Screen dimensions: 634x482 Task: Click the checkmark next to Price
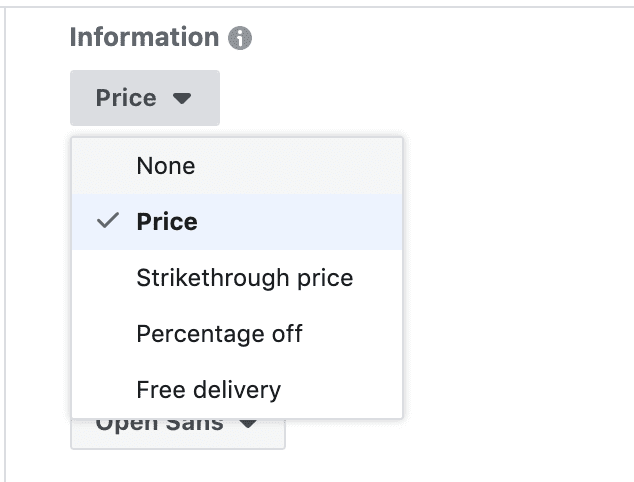(108, 222)
